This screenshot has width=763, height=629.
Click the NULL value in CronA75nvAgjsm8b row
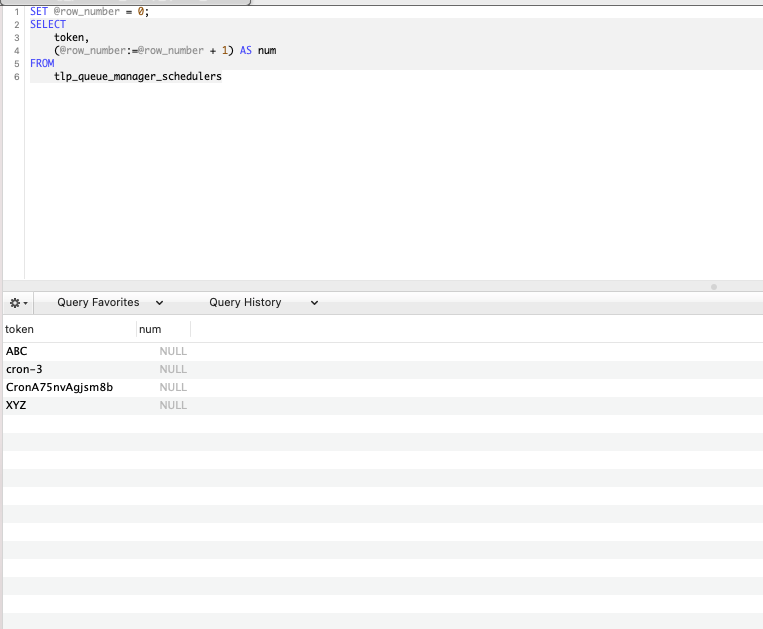[x=173, y=387]
